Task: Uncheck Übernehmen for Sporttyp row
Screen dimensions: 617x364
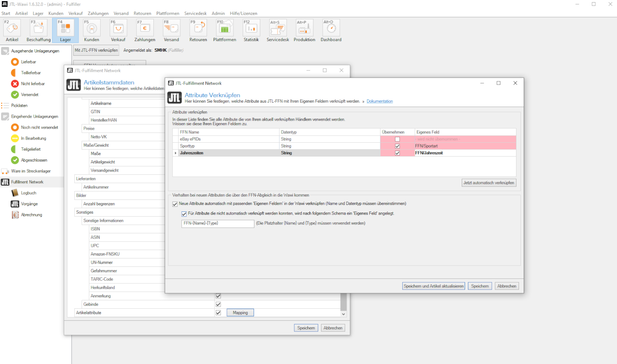Action: pyautogui.click(x=397, y=146)
